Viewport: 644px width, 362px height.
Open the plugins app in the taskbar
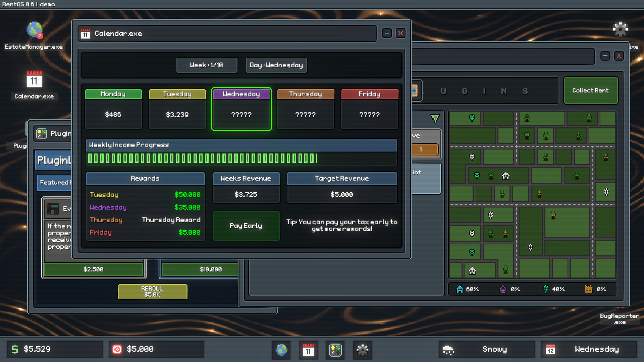335,350
